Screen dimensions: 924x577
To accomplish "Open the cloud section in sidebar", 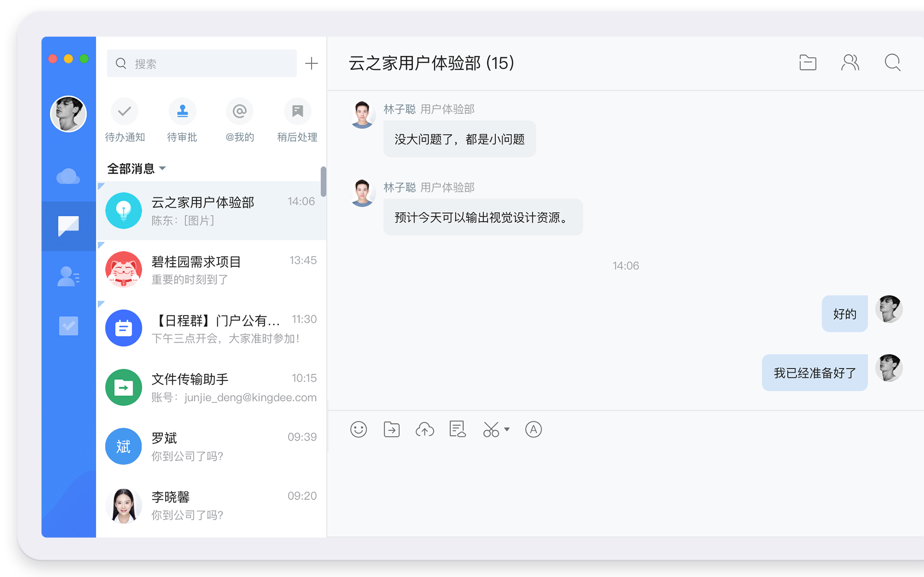I will (x=68, y=177).
